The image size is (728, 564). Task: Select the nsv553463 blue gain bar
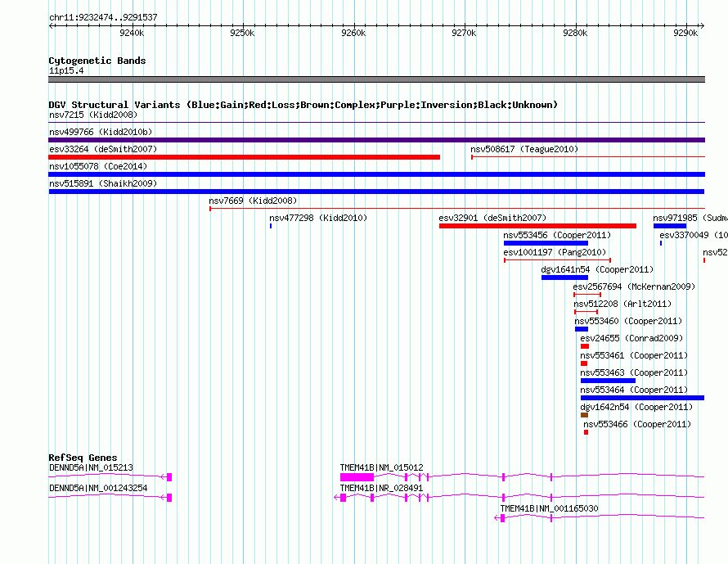point(608,381)
